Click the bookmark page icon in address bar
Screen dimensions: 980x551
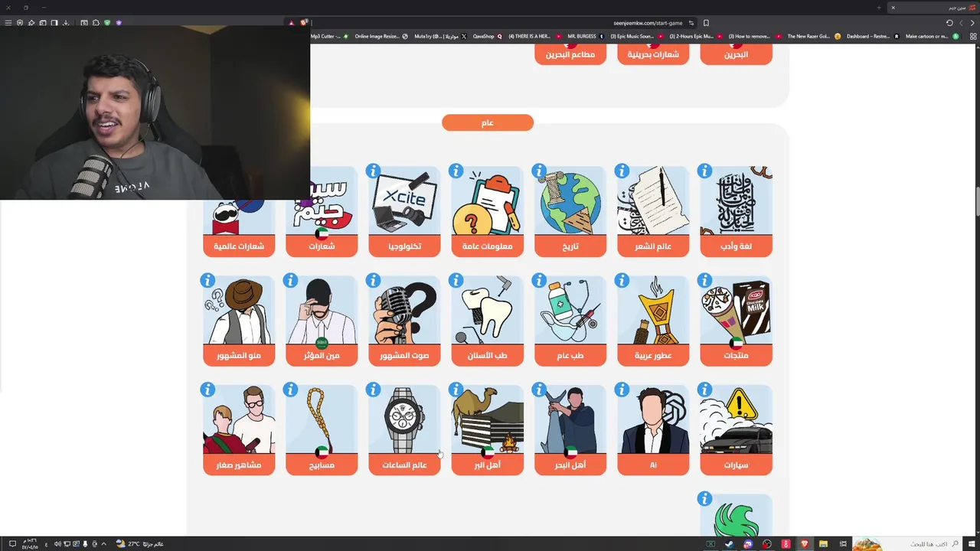coord(706,23)
